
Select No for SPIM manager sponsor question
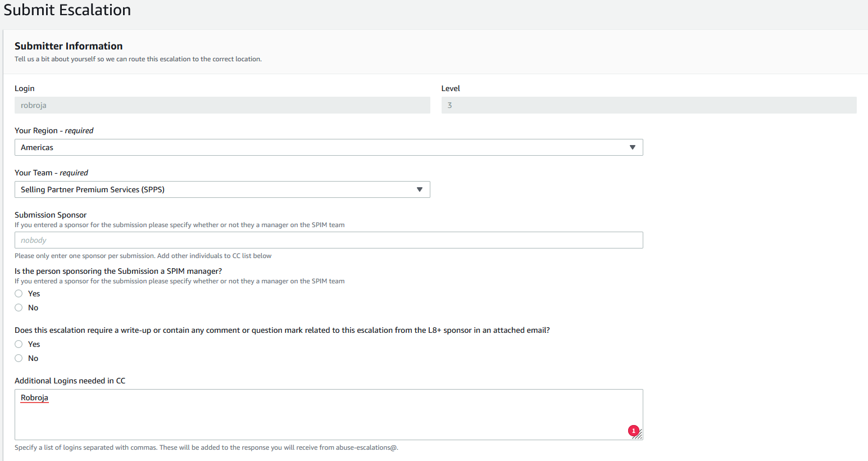[x=19, y=308]
